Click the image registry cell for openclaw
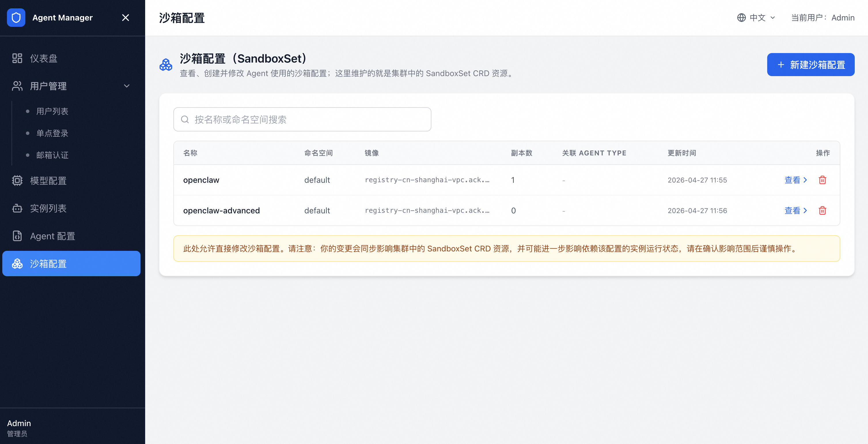This screenshot has width=868, height=444. click(427, 180)
